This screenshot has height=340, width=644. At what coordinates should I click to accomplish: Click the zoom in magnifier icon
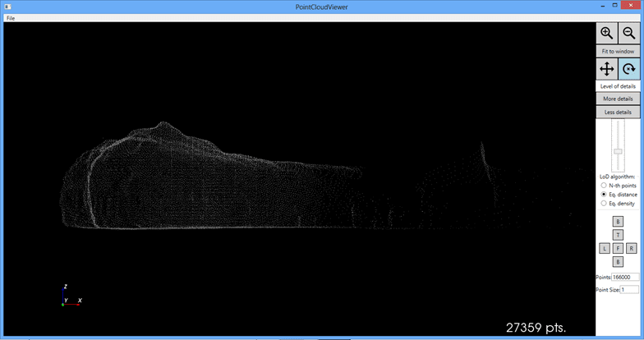[x=606, y=33]
